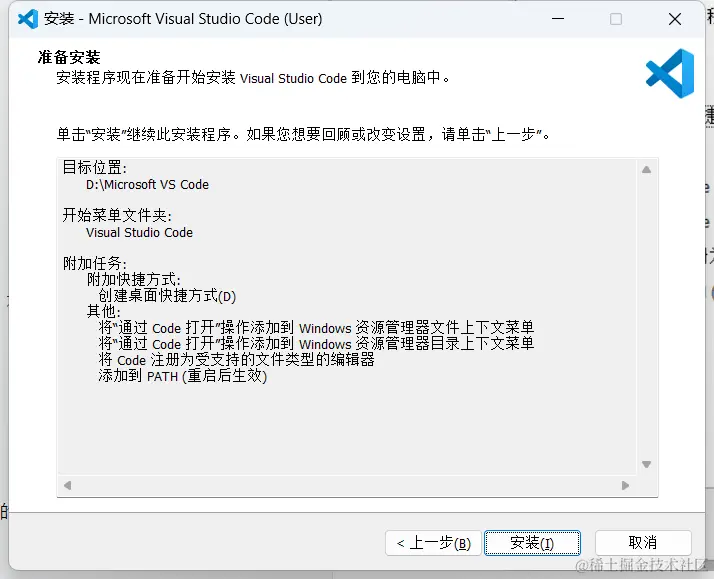Click 创建桌面快捷方式(D) line
The width and height of the screenshot is (714, 579).
point(167,296)
